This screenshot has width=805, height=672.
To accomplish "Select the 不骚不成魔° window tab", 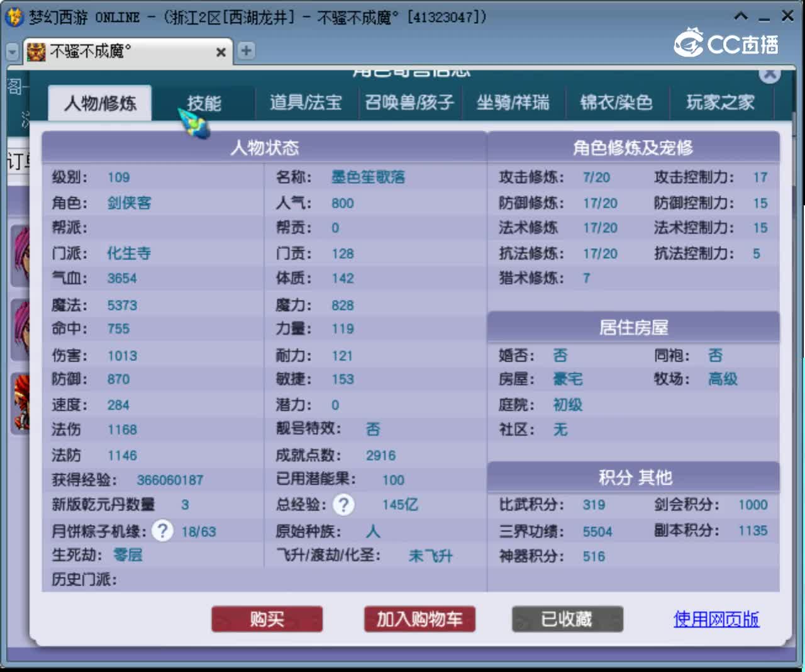I will click(x=128, y=51).
